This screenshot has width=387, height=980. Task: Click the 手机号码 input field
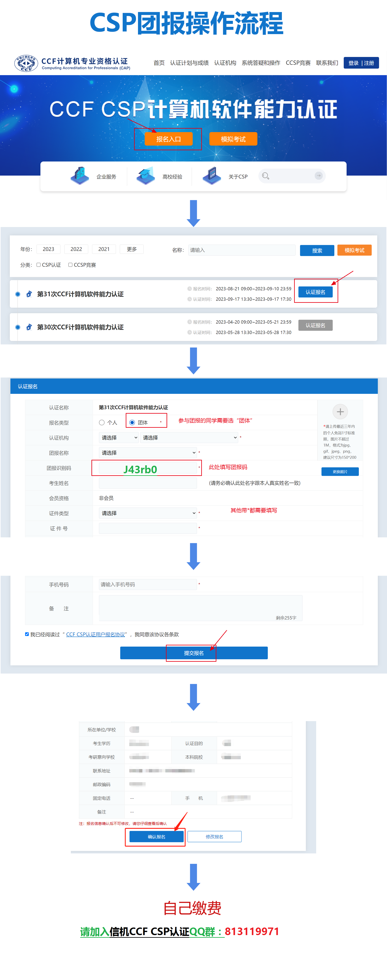point(148,584)
